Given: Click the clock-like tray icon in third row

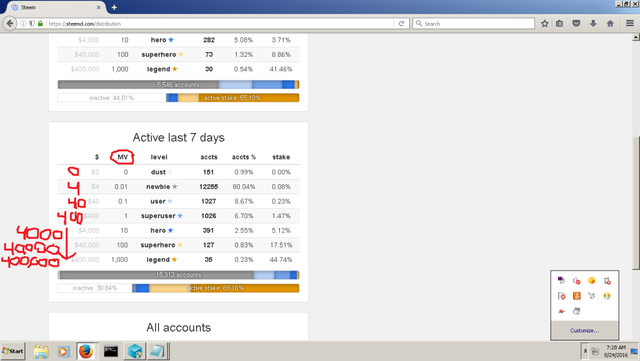Looking at the screenshot, I should click(x=576, y=311).
